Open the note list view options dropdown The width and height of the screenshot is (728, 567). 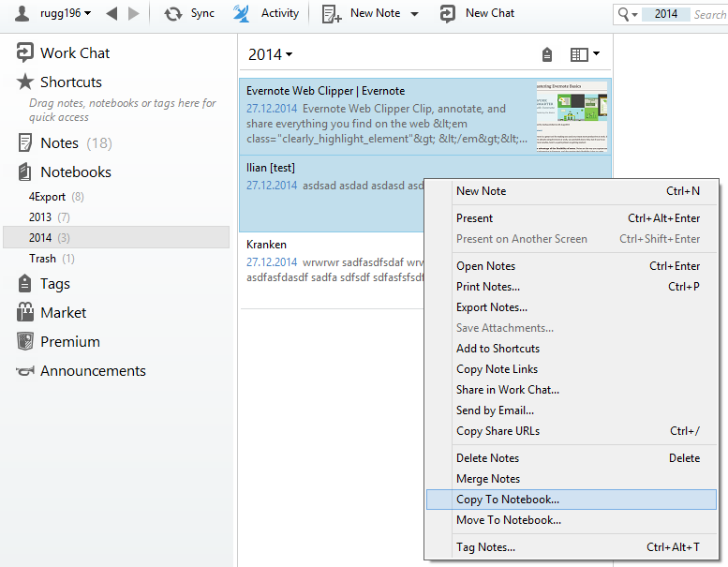(585, 54)
